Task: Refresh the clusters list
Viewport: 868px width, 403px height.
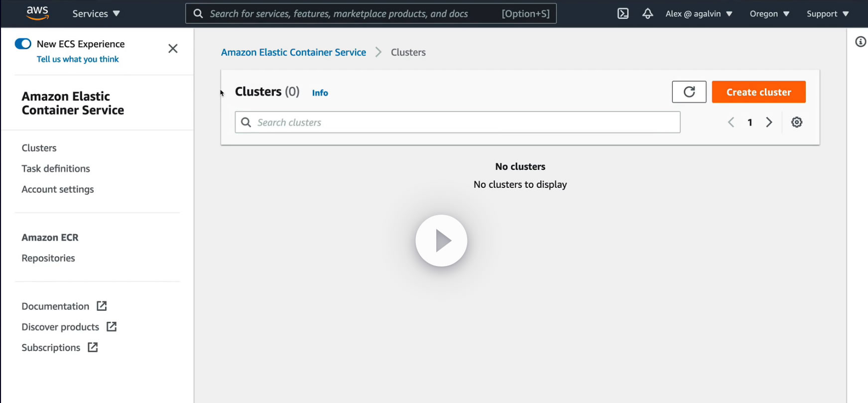Action: [x=689, y=92]
